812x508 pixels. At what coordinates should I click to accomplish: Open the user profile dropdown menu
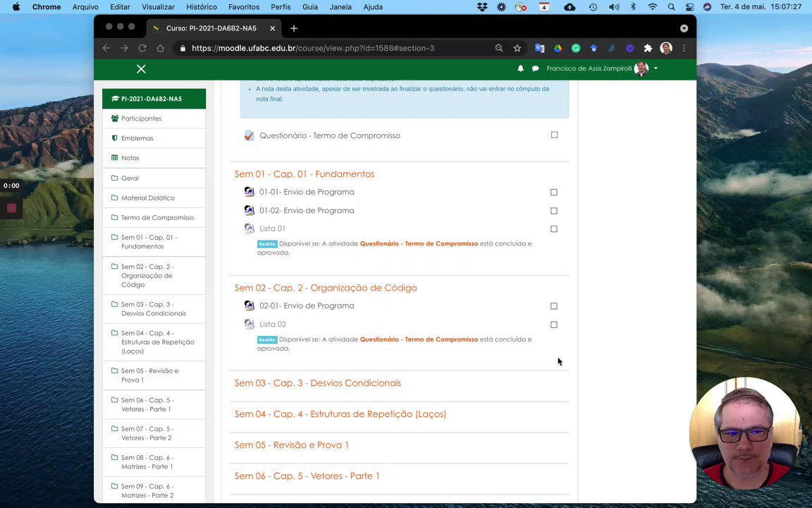pyautogui.click(x=656, y=68)
